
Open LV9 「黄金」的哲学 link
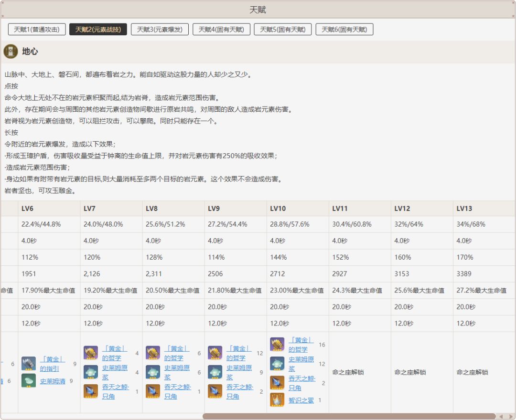point(239,353)
